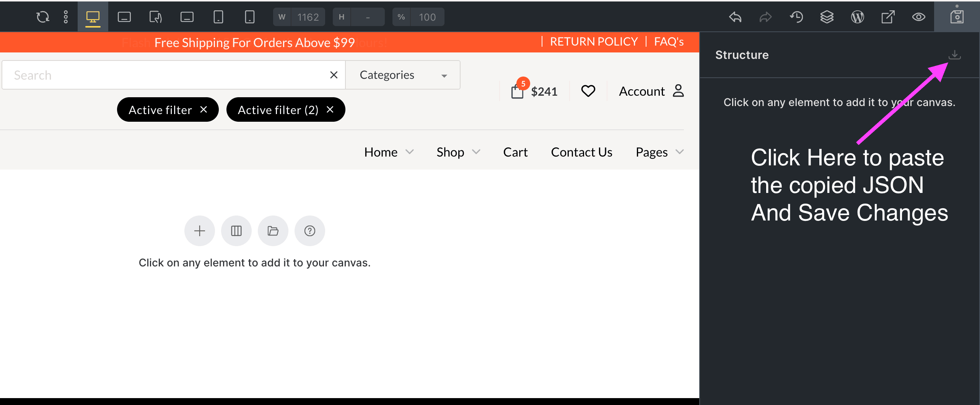Expand the Shop menu chevron

click(476, 152)
